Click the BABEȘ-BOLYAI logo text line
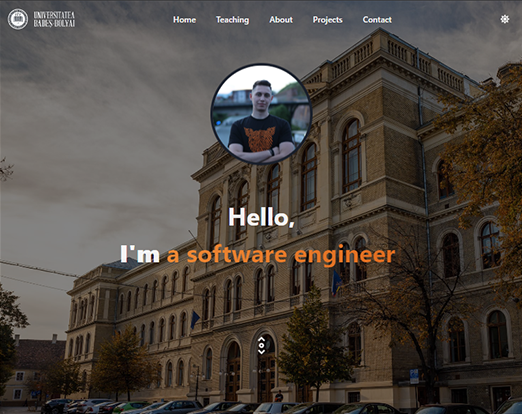Viewport: 522px width, 414px height. 54,23
